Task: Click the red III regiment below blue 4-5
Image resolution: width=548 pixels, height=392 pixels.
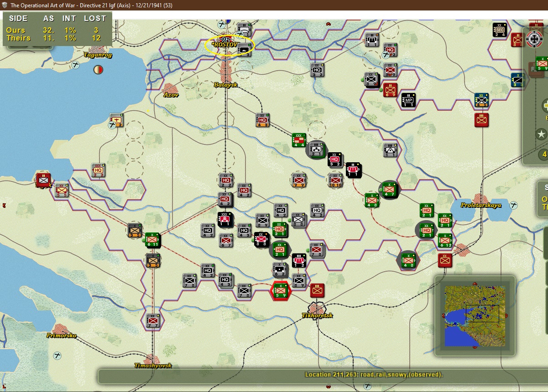Action: (x=481, y=120)
